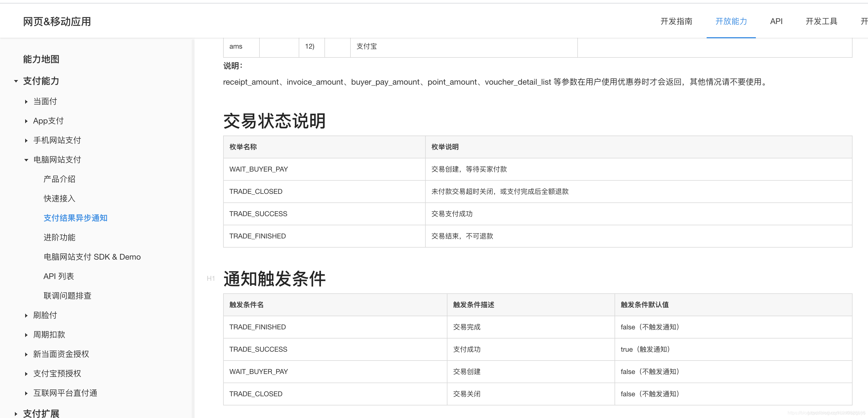Switch to the API nav tab
The height and width of the screenshot is (418, 868).
(776, 21)
